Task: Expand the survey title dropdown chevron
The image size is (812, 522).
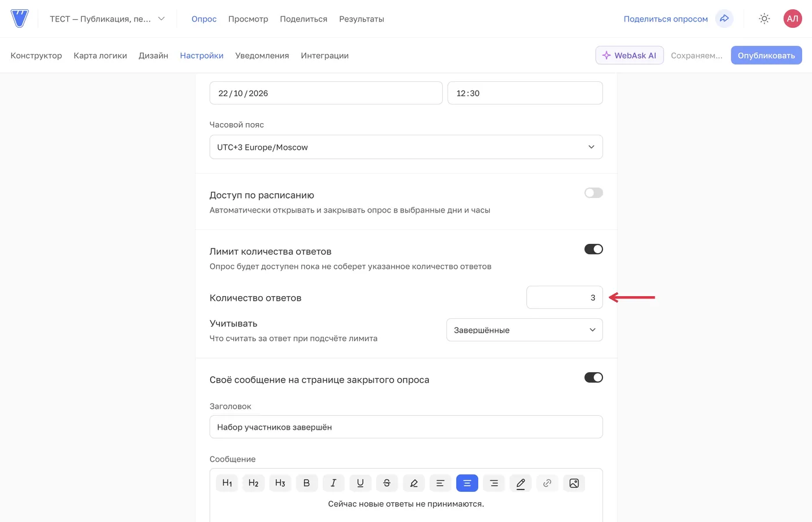Action: click(161, 19)
